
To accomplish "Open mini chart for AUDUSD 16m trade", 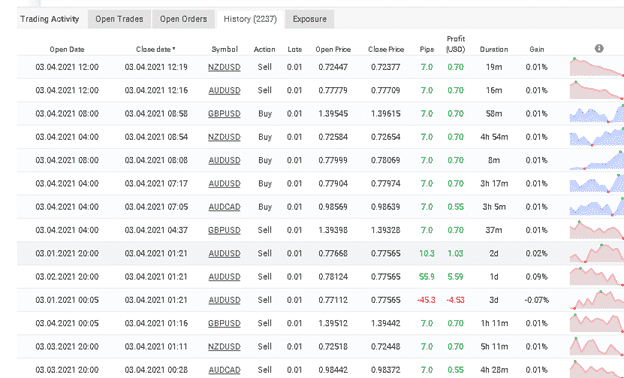I will point(597,90).
